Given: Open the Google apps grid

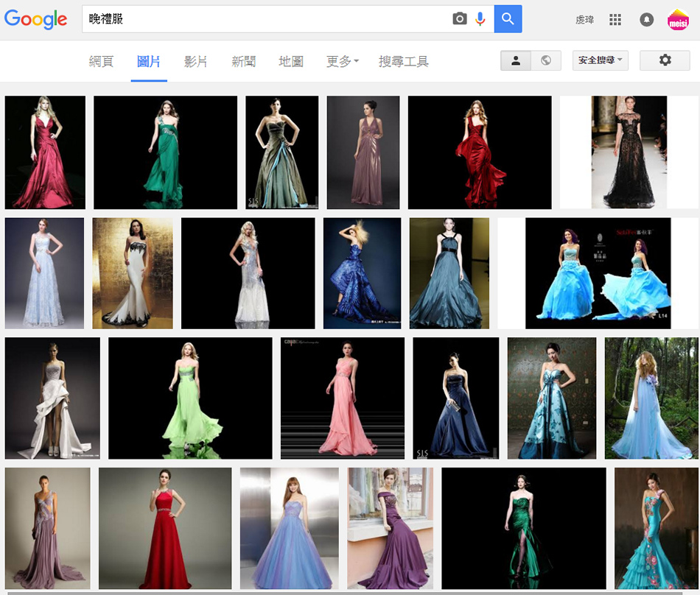Looking at the screenshot, I should point(615,20).
